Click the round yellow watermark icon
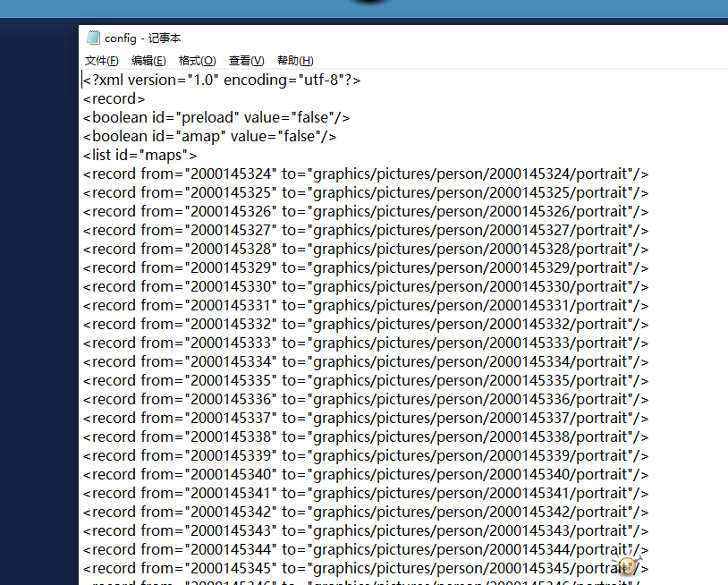This screenshot has width=728, height=585. pos(627,566)
